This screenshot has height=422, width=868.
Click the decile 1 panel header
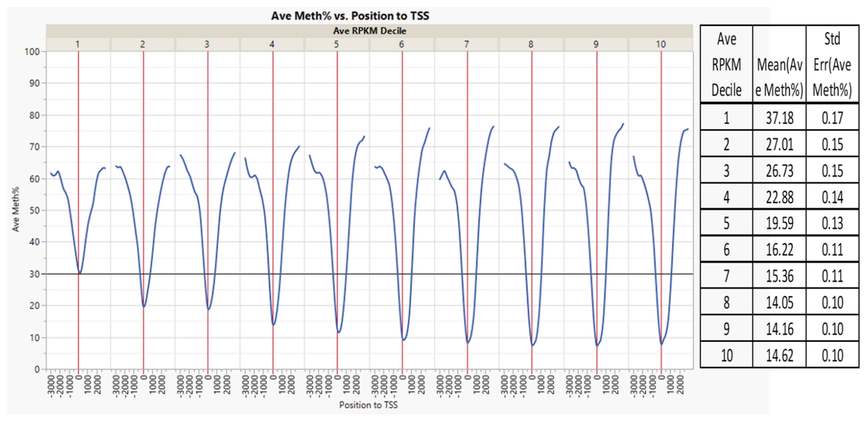coord(77,44)
